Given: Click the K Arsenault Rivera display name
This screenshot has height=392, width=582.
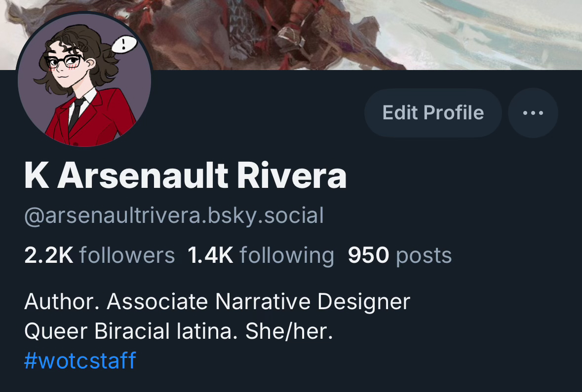Looking at the screenshot, I should [x=185, y=176].
